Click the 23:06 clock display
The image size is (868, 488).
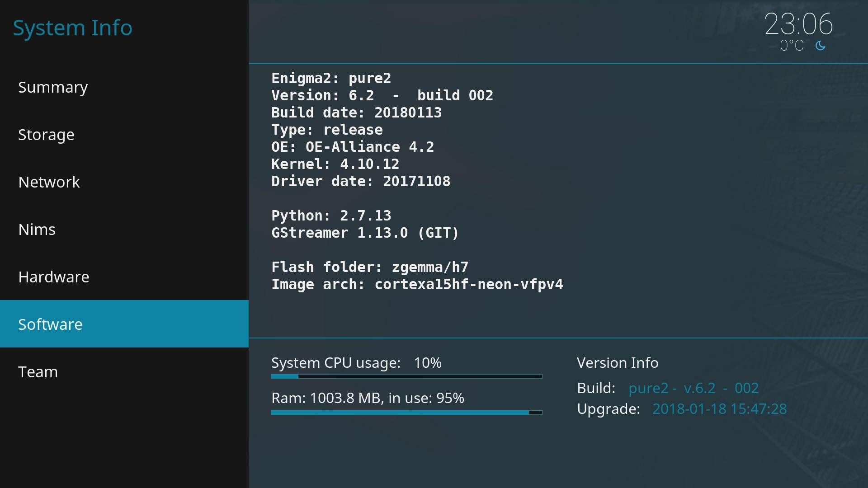tap(798, 24)
